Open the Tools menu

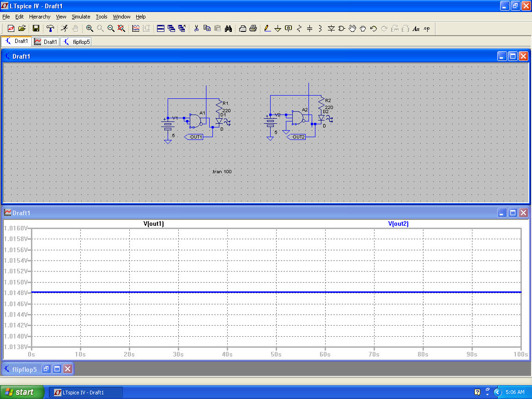tap(102, 17)
